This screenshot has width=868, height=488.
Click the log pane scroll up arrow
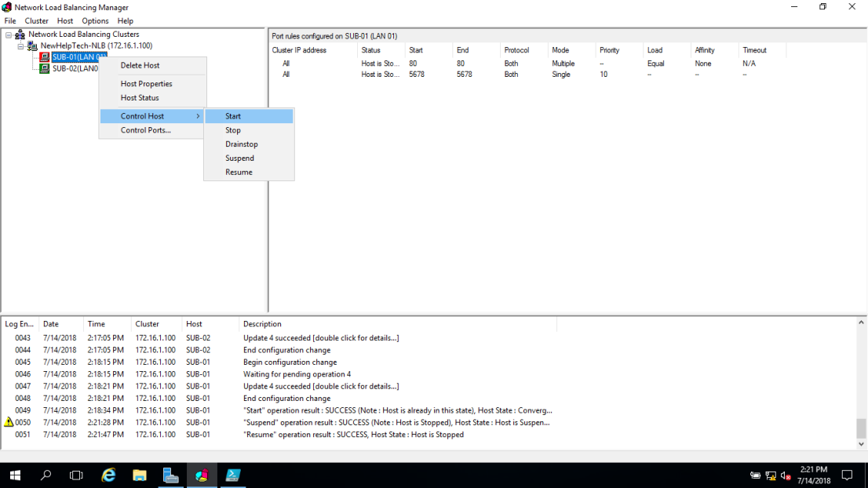[861, 322]
